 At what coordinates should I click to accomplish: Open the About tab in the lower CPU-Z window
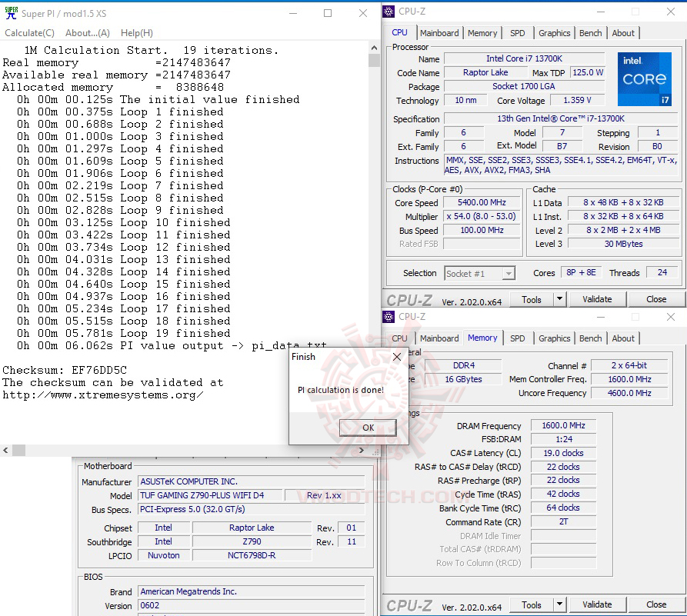[623, 338]
